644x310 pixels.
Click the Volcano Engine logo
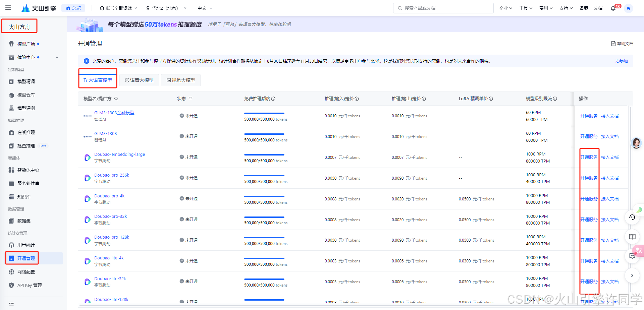pos(39,8)
